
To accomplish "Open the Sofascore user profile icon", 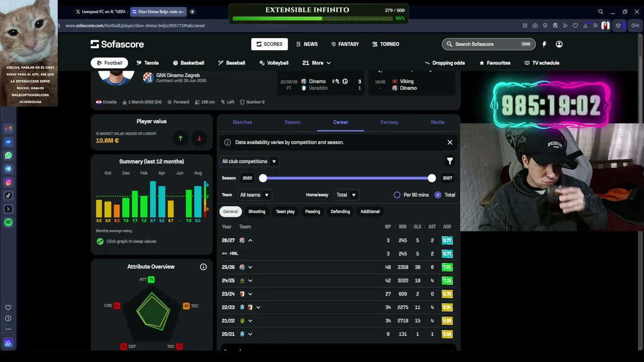I will pyautogui.click(x=559, y=44).
